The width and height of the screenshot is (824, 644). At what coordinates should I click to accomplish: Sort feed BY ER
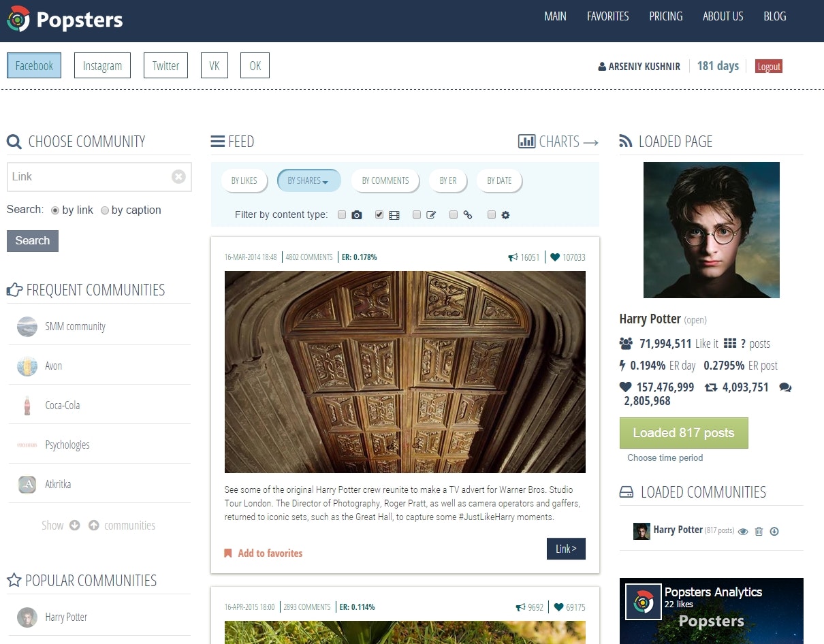[448, 180]
